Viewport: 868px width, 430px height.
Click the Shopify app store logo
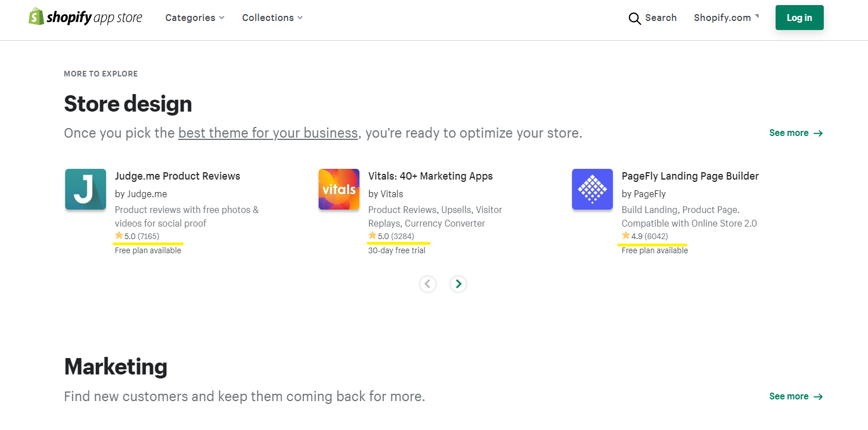(x=86, y=17)
